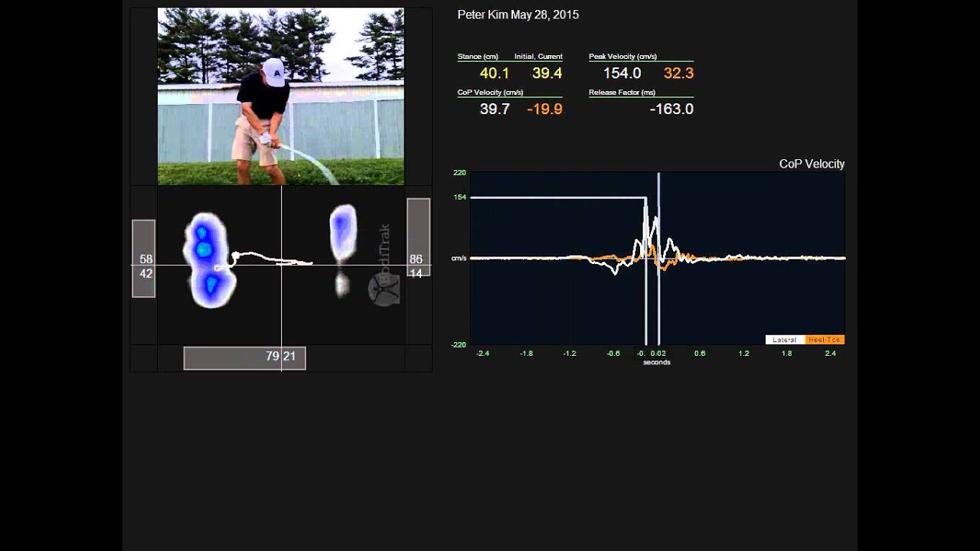Click the -220 y-axis label
The width and height of the screenshot is (980, 551).
point(458,345)
